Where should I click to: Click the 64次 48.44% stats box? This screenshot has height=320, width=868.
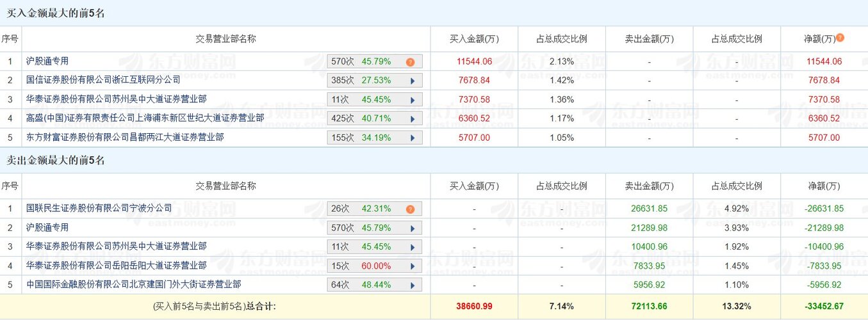coord(375,285)
